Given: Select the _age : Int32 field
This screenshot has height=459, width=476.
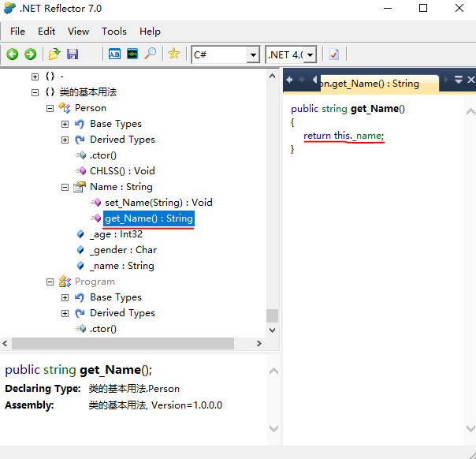Looking at the screenshot, I should (116, 234).
